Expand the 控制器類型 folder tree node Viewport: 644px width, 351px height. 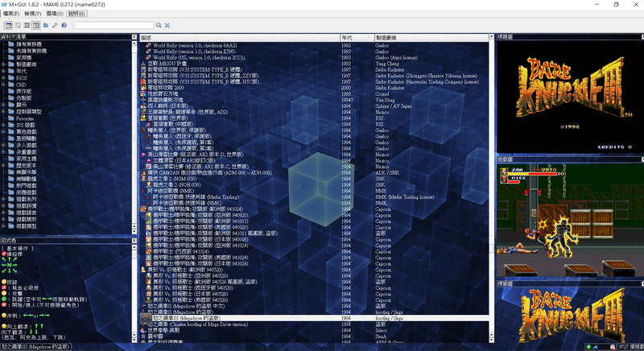(x=3, y=112)
